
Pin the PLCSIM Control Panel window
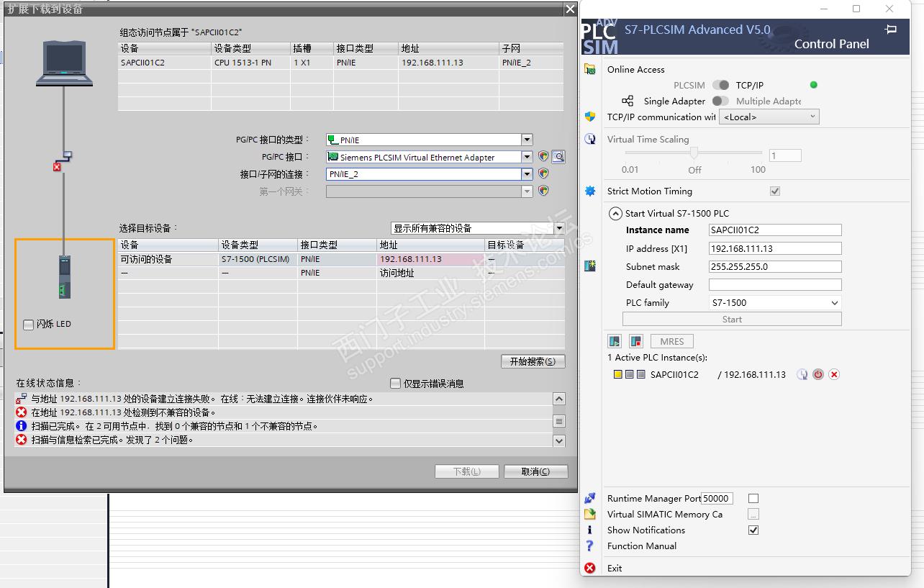pos(891,30)
